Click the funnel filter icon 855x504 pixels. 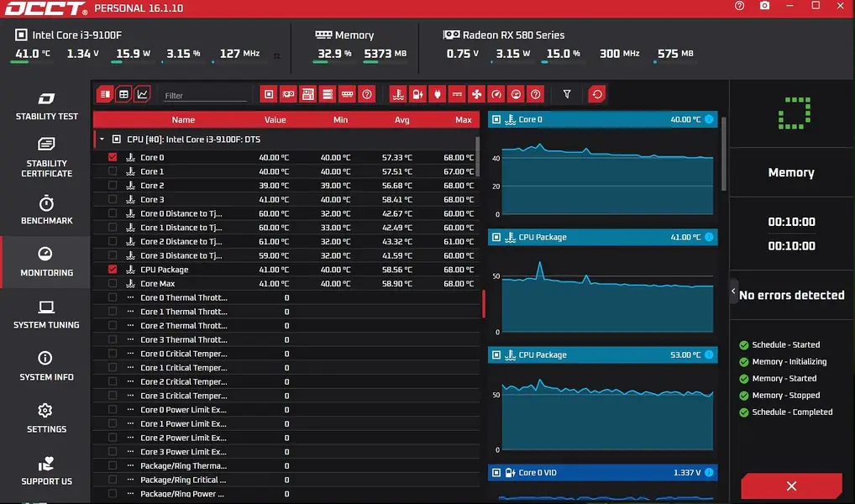point(567,94)
